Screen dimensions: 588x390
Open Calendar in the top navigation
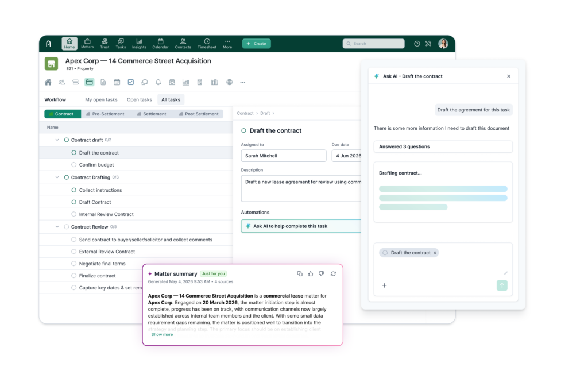click(161, 44)
